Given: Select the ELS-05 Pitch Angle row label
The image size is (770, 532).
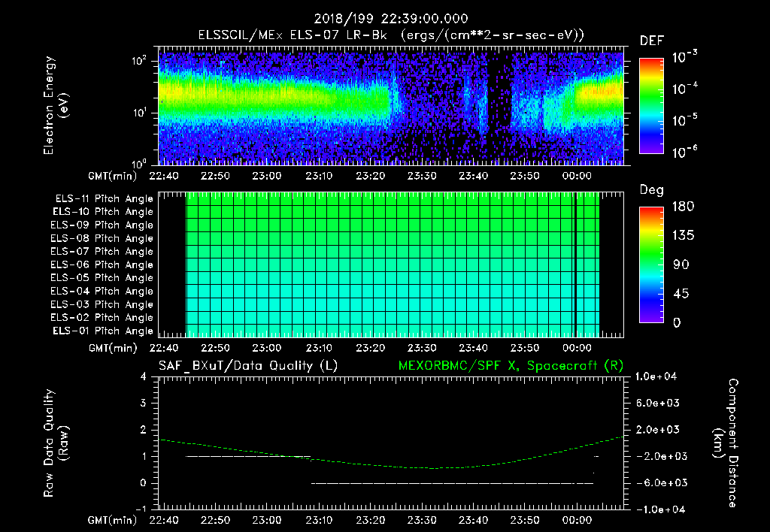Looking at the screenshot, I should pyautogui.click(x=102, y=278).
